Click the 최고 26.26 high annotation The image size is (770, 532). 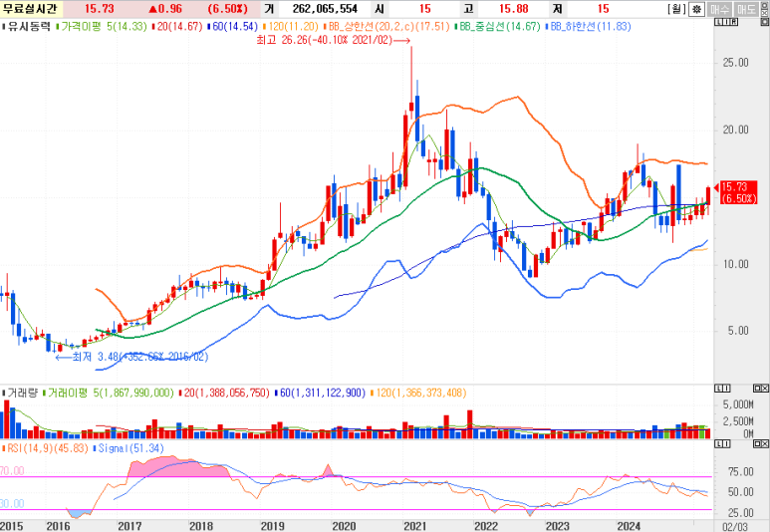[333, 41]
